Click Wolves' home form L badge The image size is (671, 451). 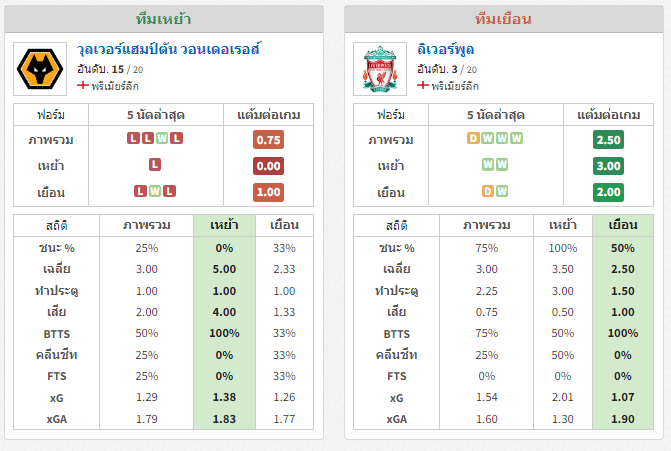point(155,164)
